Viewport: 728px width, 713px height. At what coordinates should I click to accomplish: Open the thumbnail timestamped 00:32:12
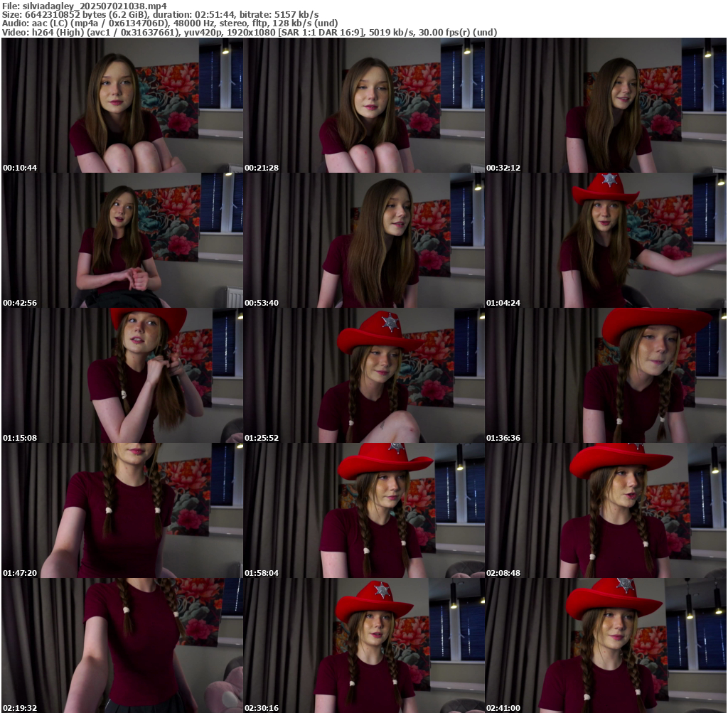click(x=606, y=105)
